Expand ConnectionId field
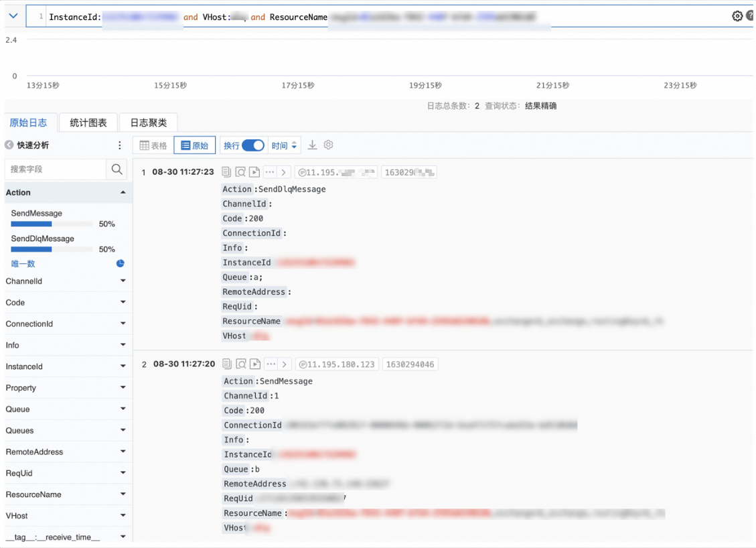 click(x=123, y=323)
